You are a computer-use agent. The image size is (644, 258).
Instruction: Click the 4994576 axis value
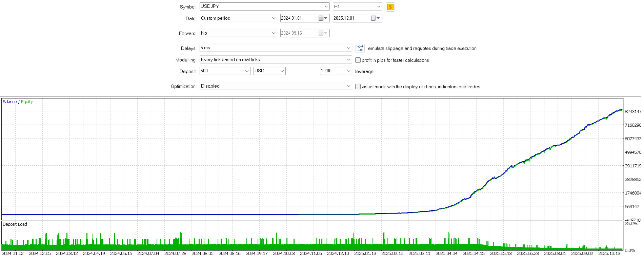(633, 152)
